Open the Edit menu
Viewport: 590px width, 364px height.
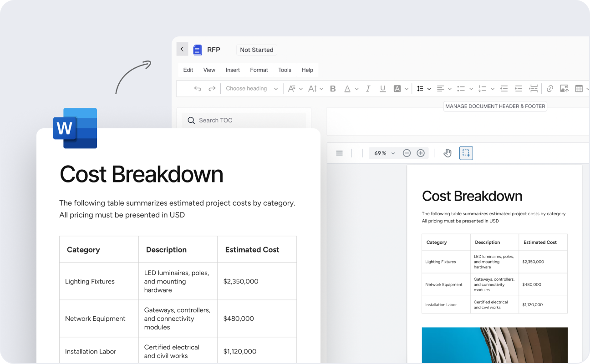pyautogui.click(x=188, y=70)
